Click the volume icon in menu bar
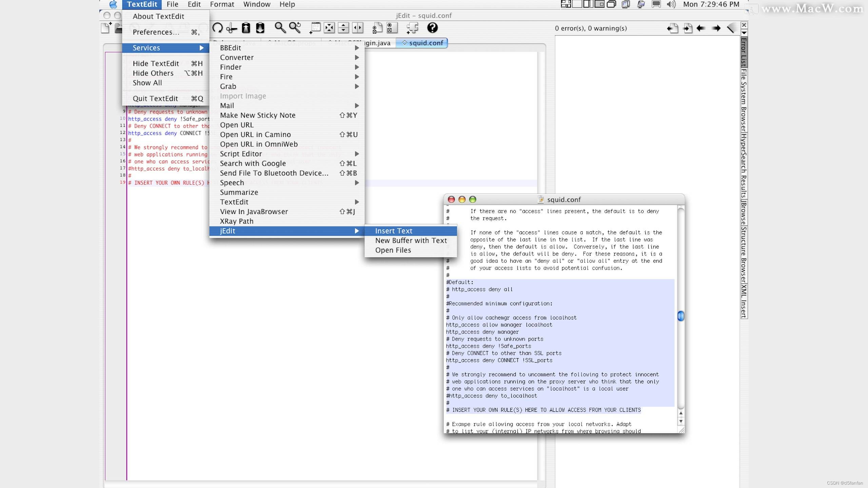Viewport: 868px width, 488px height. (671, 4)
